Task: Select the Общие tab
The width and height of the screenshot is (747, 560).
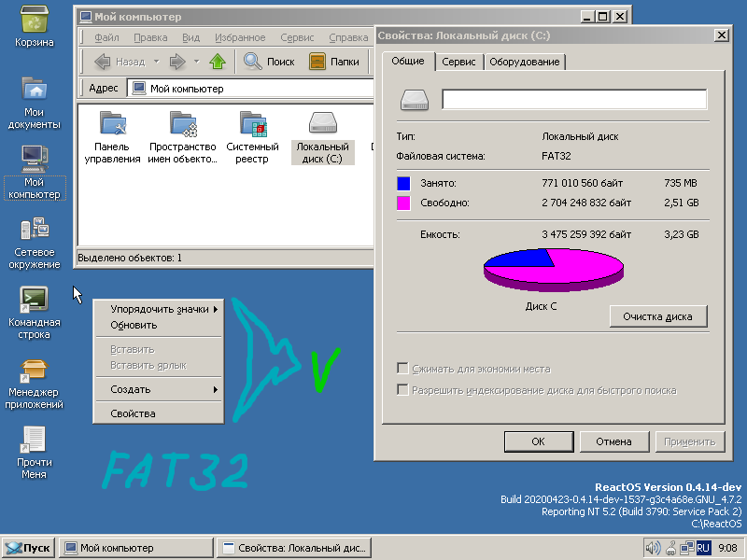Action: [408, 61]
